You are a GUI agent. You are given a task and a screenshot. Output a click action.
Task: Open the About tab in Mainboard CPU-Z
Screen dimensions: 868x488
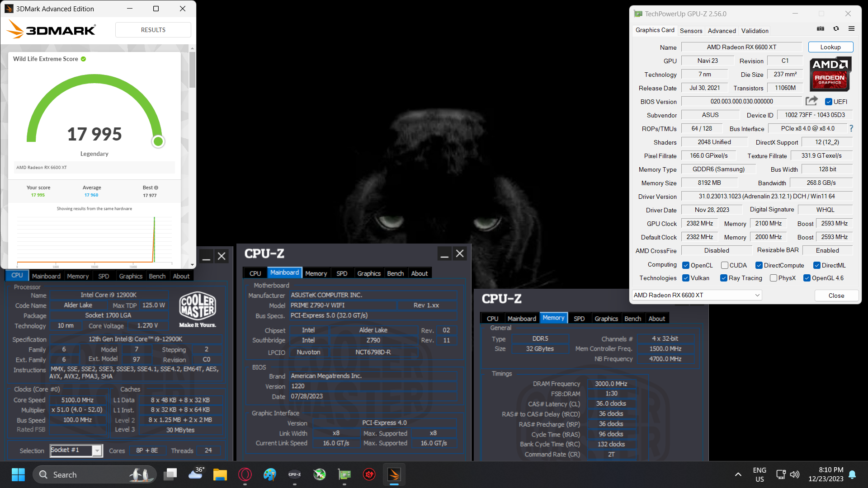point(419,273)
